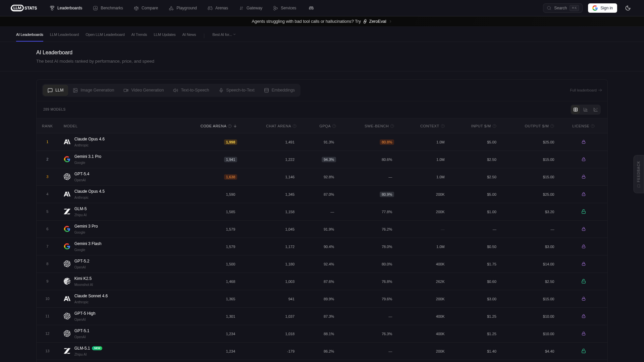Click GLM-5 open license lock icon
Viewport: 644px width, 362px height.
tap(584, 212)
